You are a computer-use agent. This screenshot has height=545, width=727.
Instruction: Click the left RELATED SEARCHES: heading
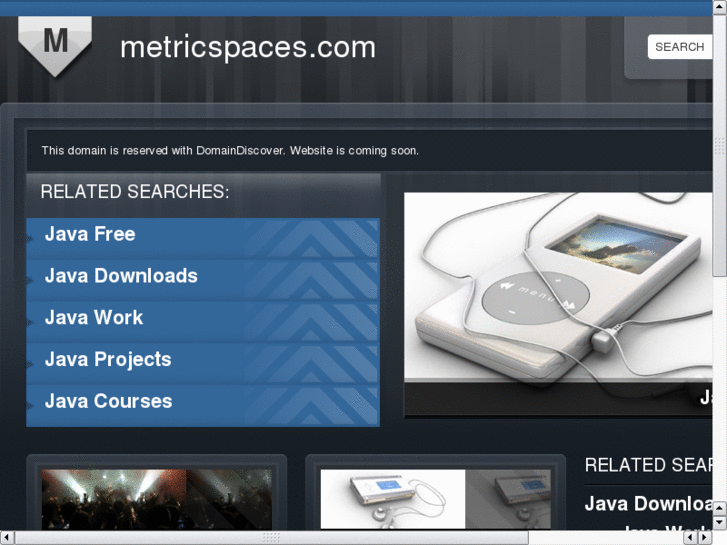click(135, 192)
